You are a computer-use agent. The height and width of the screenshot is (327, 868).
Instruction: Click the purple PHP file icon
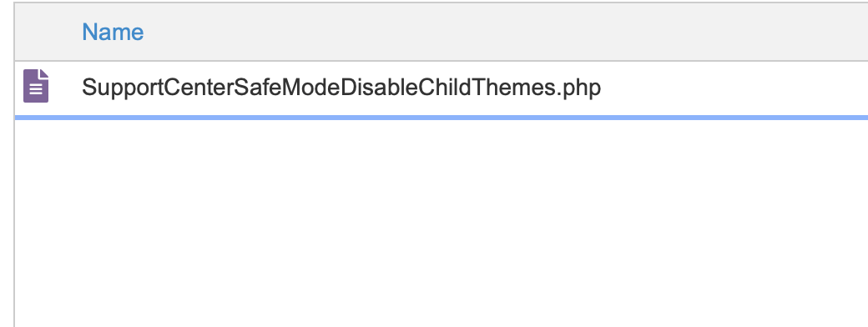36,86
